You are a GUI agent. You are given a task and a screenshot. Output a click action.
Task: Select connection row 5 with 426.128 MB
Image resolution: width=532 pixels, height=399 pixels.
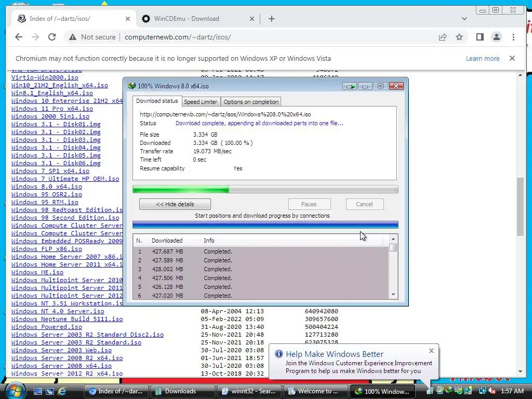261,287
